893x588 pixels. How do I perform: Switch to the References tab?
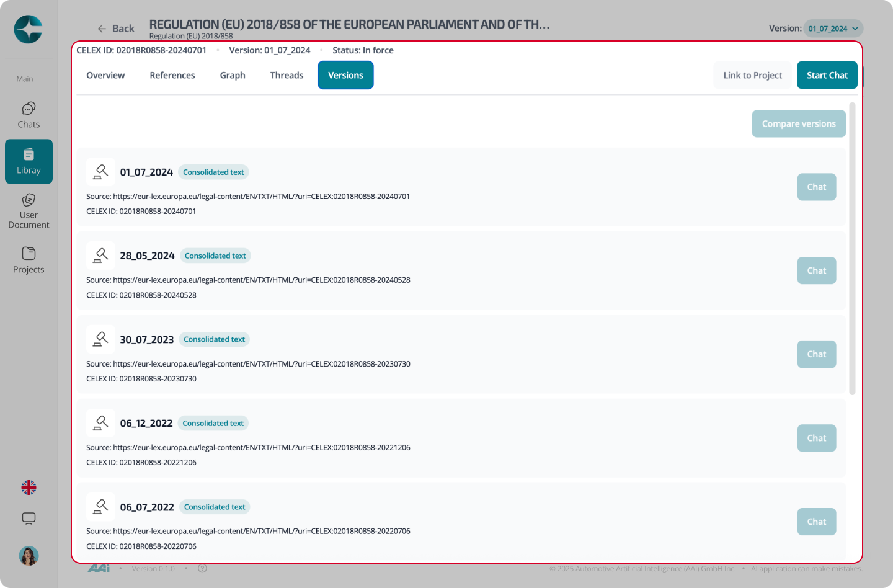172,75
